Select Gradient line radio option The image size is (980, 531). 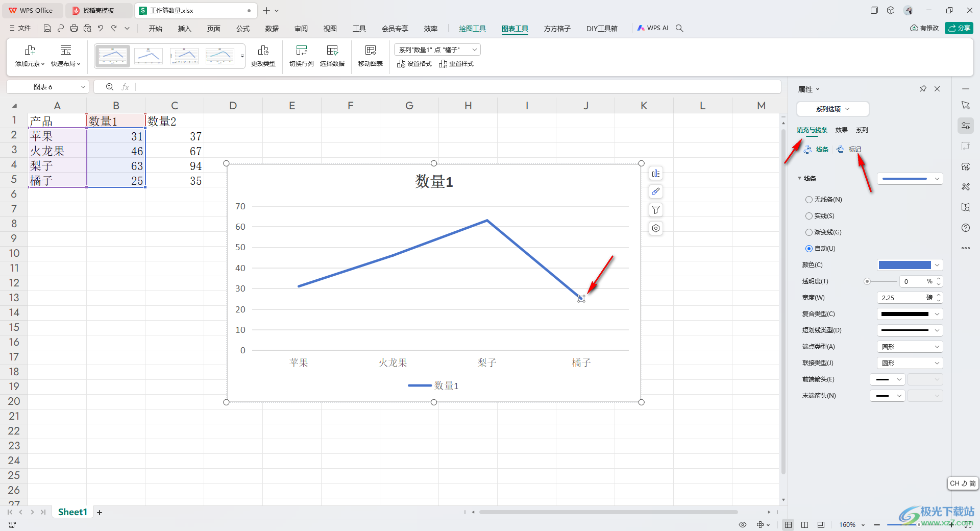[x=809, y=232]
